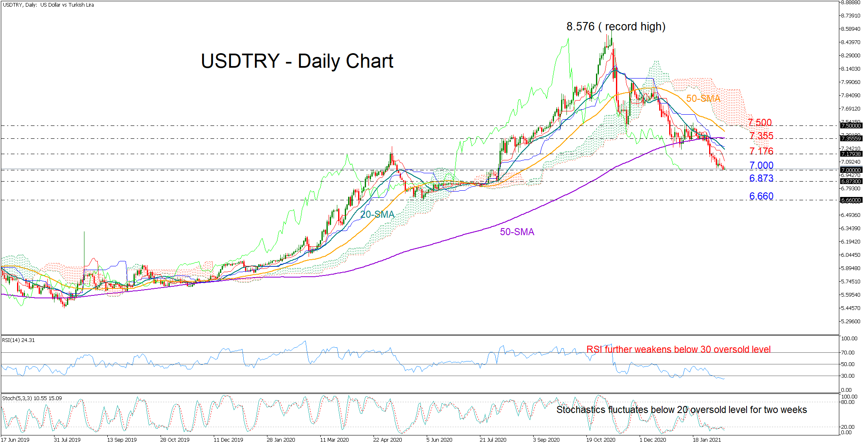868x445 pixels.
Task: Select the 22 Apr 2020 date label
Action: coord(388,440)
